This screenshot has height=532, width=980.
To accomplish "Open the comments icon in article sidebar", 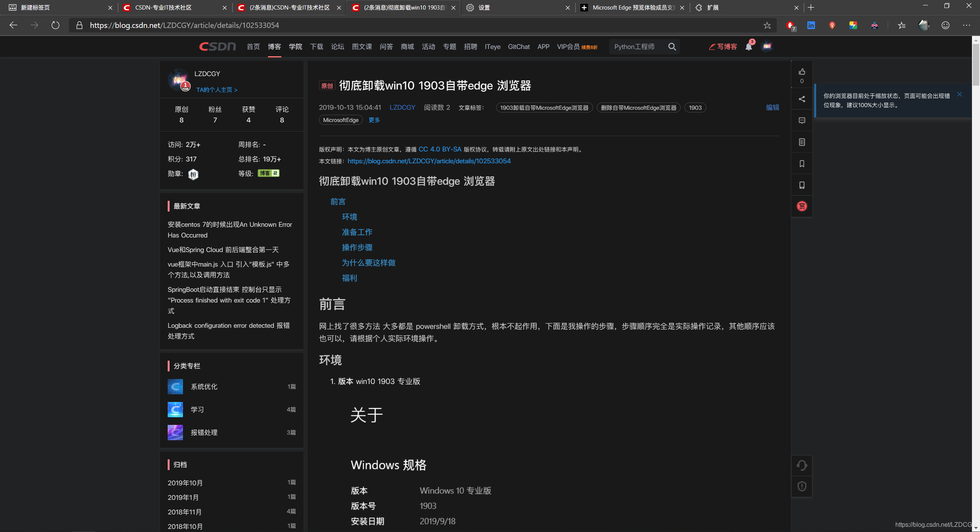I will click(x=802, y=120).
